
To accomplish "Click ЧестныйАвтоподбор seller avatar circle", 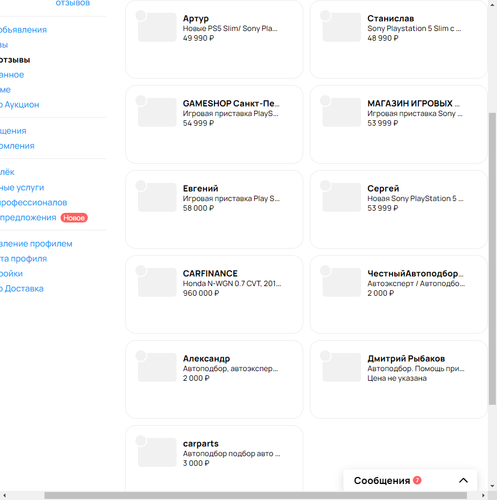I will (325, 271).
